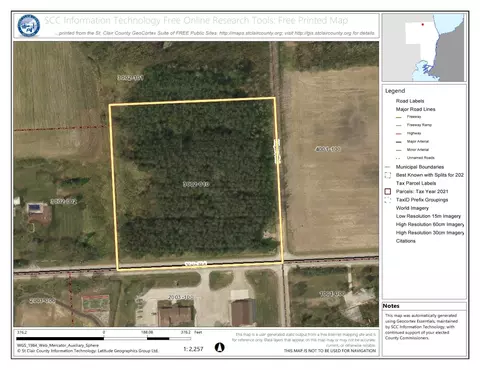Click 'WGS_1984_Web_Mercator_Auxiliary_Sphere' projection text
Viewport: 480px width, 370px height.
point(58,345)
